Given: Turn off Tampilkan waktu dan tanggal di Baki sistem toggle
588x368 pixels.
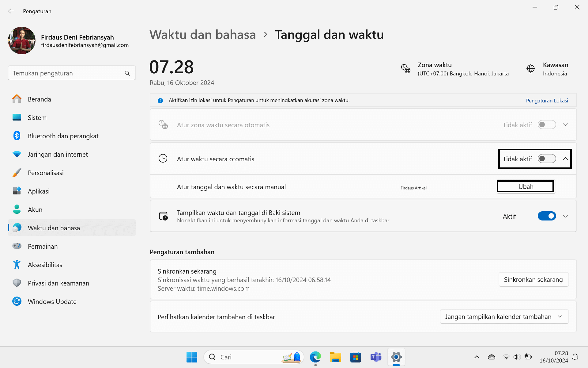Looking at the screenshot, I should (547, 216).
